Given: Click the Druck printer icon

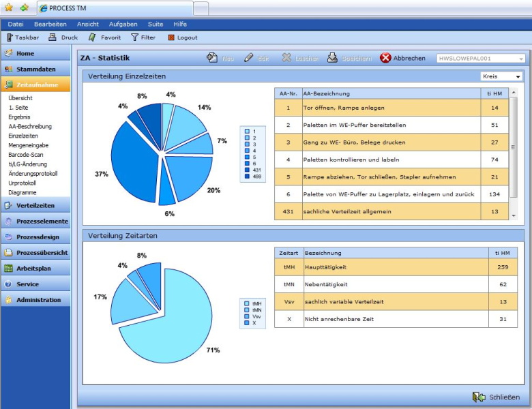Looking at the screenshot, I should point(54,37).
